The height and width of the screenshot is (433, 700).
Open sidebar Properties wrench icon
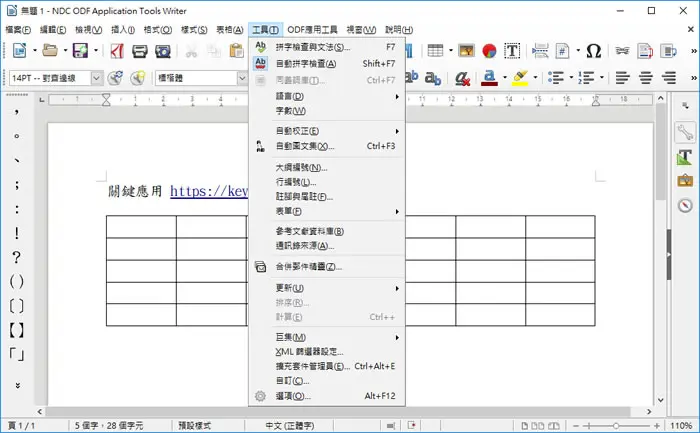click(685, 133)
